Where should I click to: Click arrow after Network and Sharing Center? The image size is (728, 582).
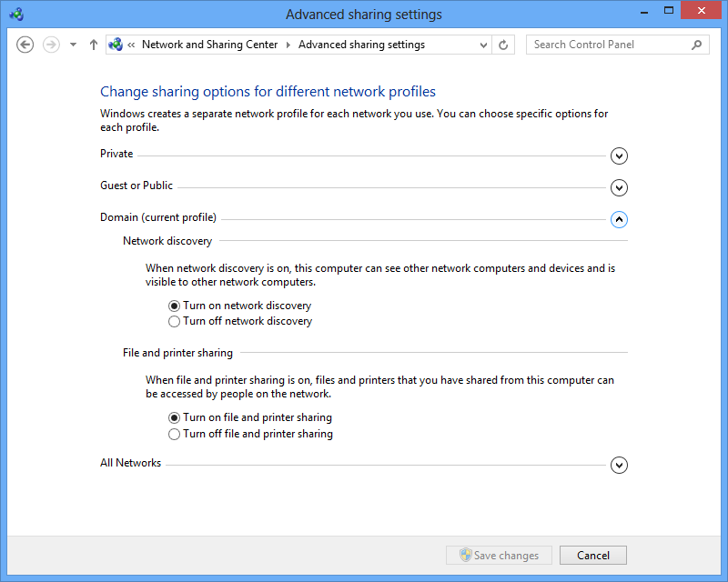coord(288,45)
